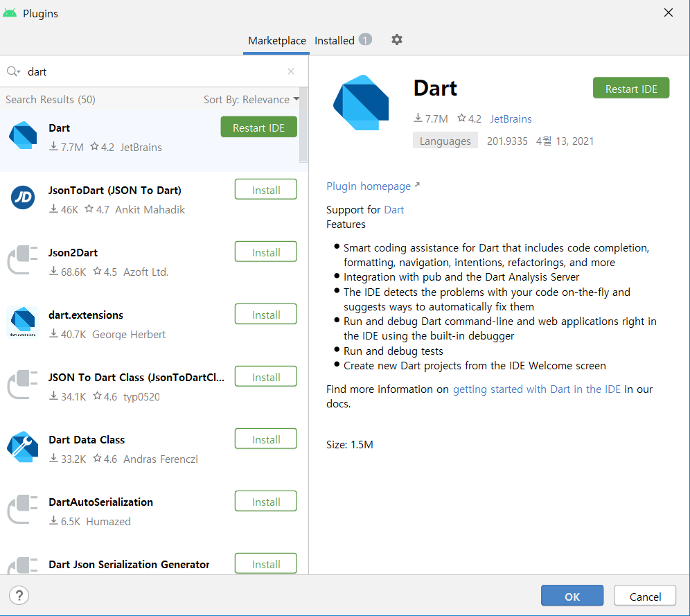The image size is (690, 616).
Task: Install the Json2Dart plugin
Action: tap(266, 252)
